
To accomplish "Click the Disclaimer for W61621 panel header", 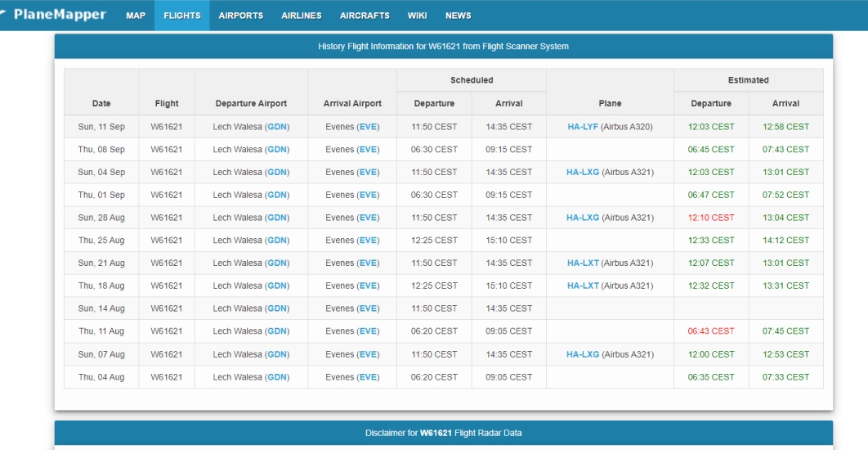I will (x=444, y=433).
